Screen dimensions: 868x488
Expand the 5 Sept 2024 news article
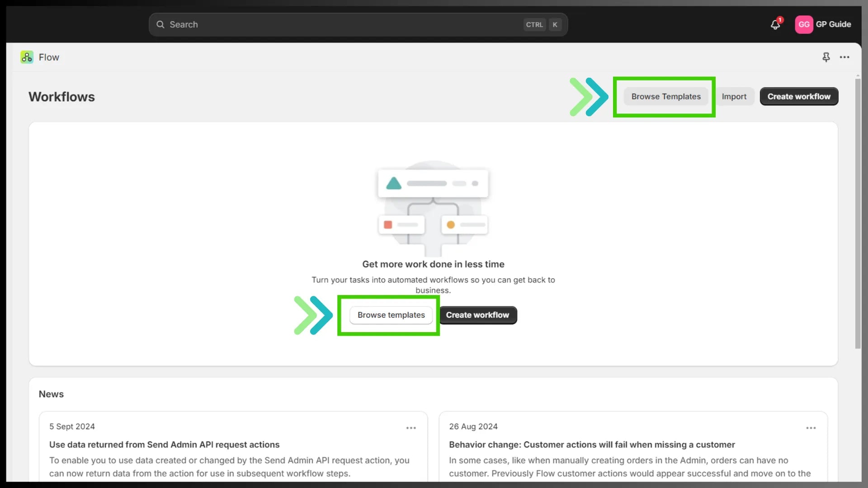coord(411,428)
